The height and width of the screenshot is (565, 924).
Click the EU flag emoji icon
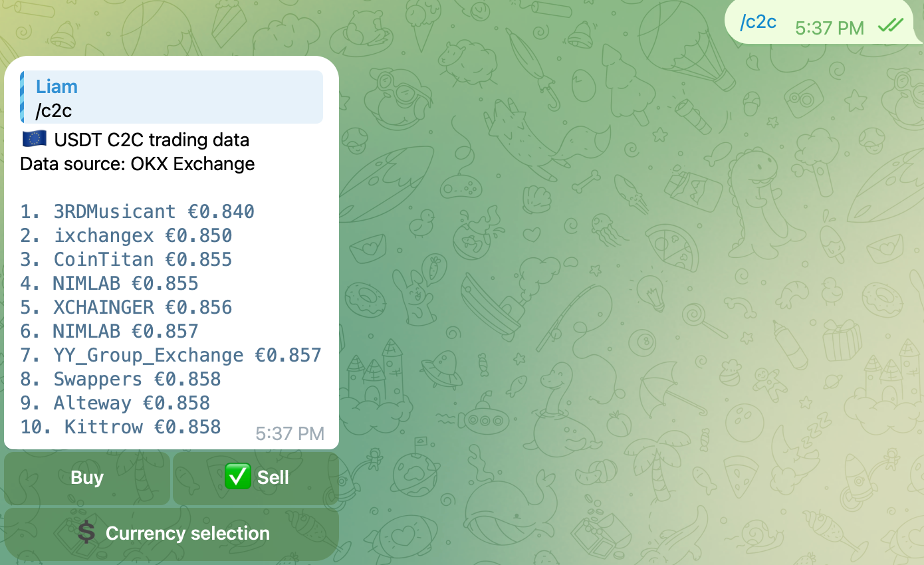pyautogui.click(x=34, y=139)
